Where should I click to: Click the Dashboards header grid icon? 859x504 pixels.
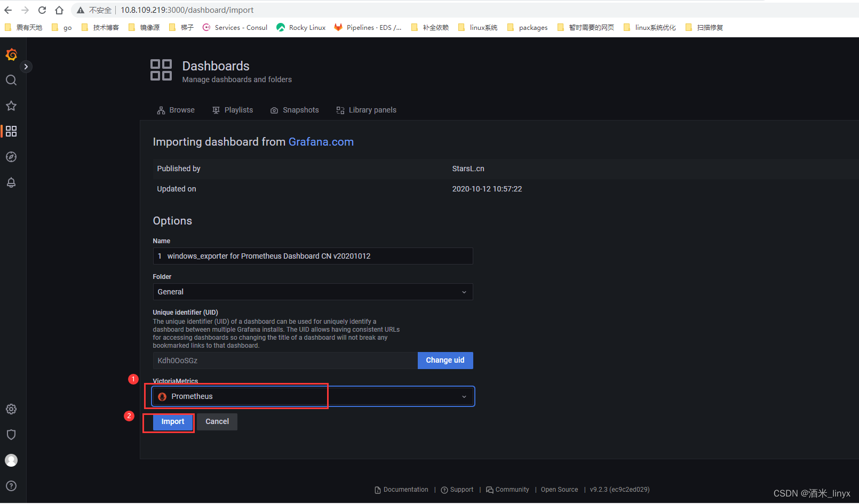161,70
